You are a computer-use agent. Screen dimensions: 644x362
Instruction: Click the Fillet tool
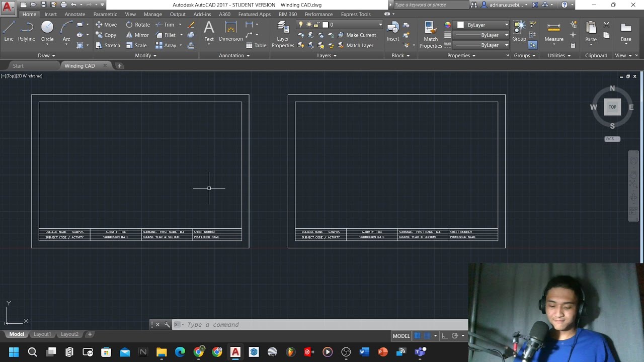166,35
